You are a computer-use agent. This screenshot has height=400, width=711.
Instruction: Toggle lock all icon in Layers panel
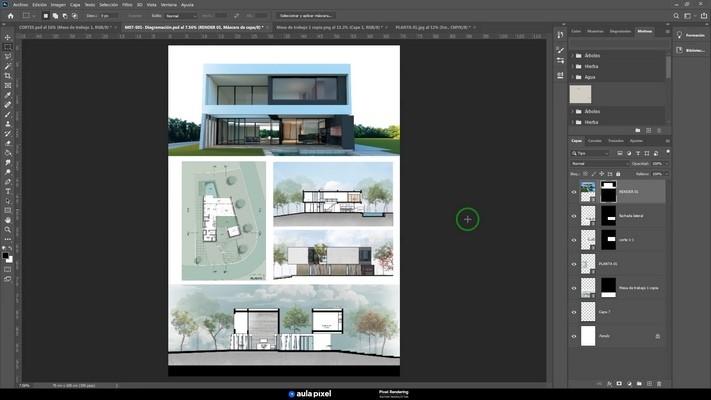618,174
